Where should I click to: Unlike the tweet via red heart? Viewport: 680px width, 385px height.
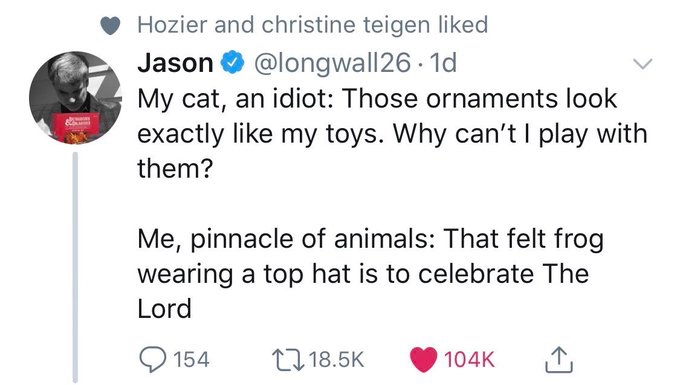(423, 360)
